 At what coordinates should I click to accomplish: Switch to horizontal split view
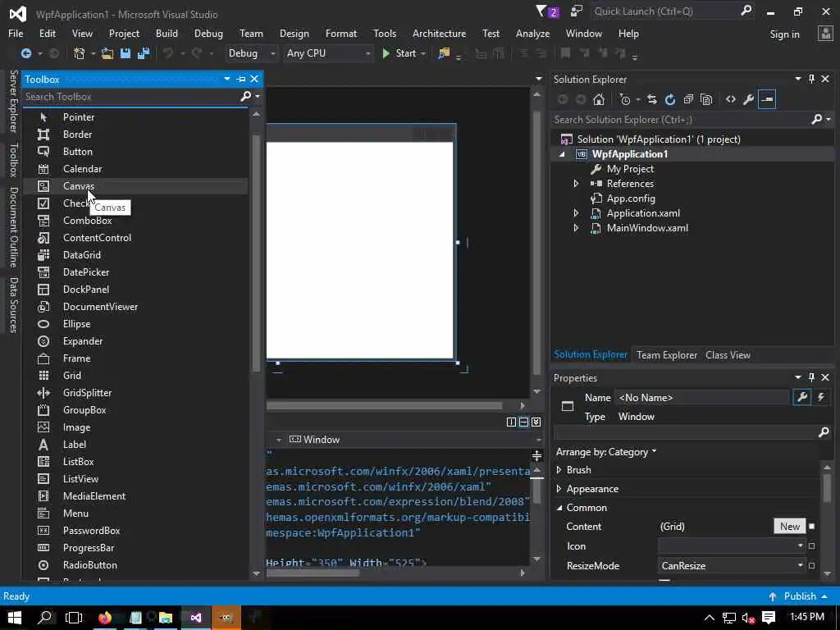point(524,422)
